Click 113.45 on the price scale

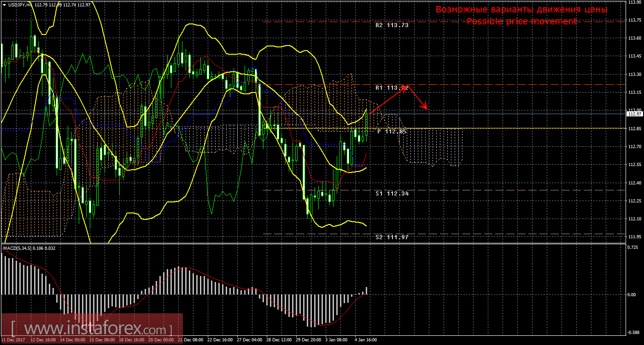coord(635,56)
